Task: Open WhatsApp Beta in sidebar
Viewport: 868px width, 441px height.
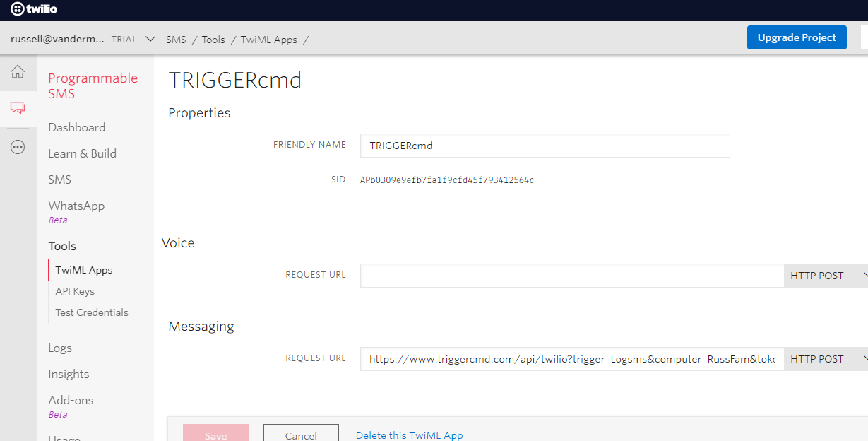Action: click(x=76, y=211)
